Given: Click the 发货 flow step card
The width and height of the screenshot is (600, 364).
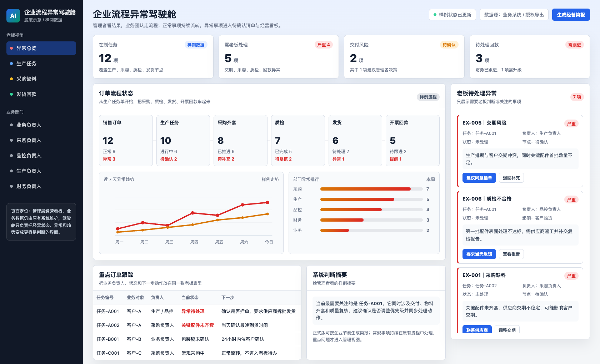Looking at the screenshot, I should [x=355, y=141].
